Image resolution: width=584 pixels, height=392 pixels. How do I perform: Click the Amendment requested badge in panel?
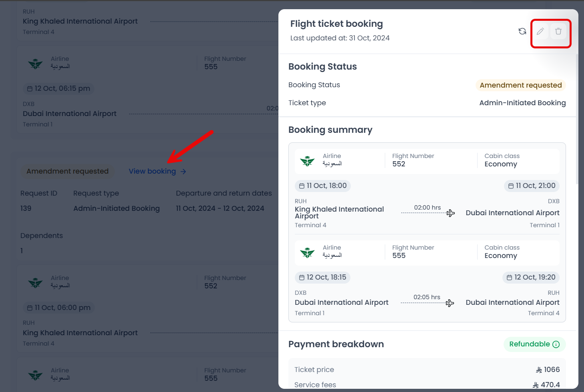coord(520,85)
